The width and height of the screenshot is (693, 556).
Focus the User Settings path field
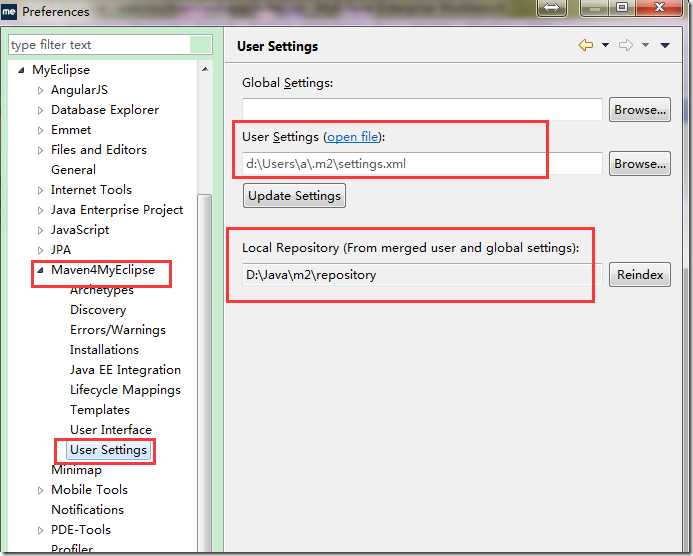click(x=422, y=164)
